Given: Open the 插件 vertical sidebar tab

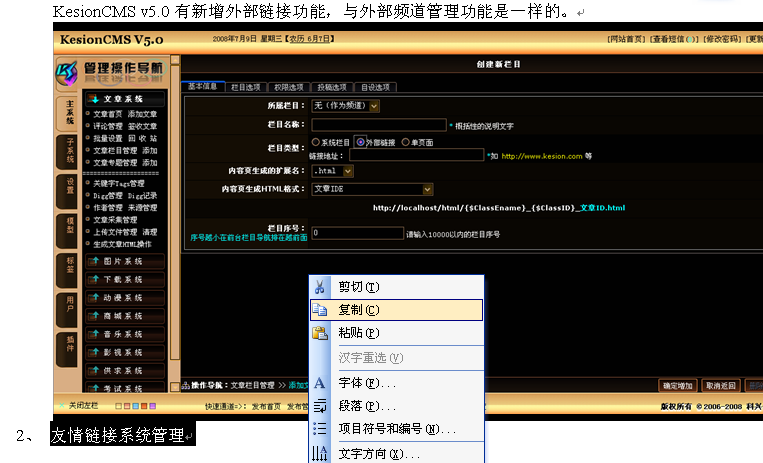Looking at the screenshot, I should pyautogui.click(x=69, y=349).
